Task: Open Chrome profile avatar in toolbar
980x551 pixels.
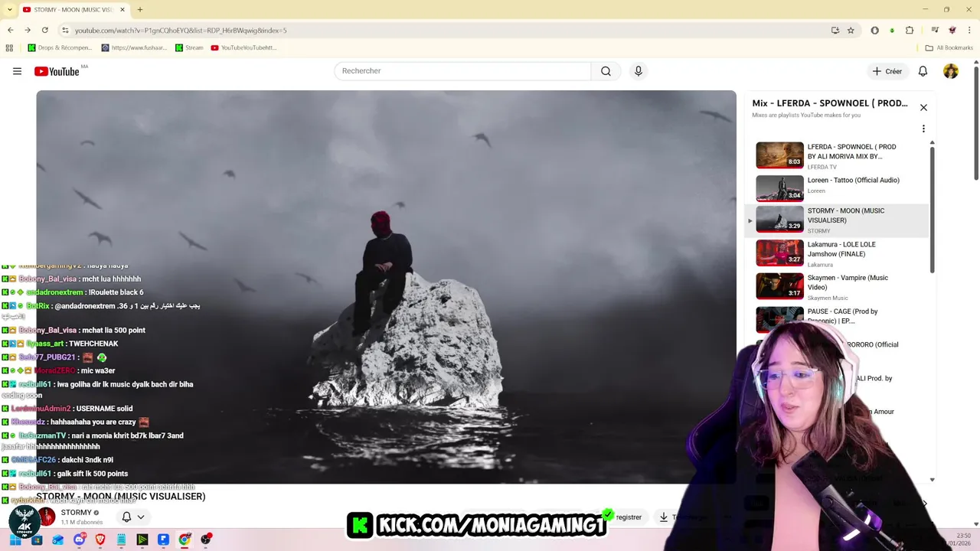Action: point(952,30)
